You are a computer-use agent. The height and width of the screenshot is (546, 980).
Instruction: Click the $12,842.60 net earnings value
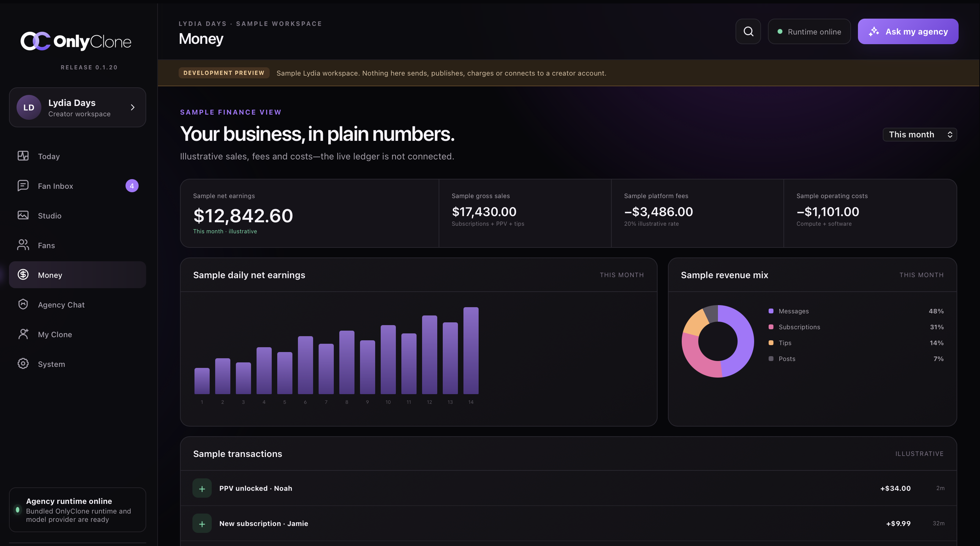(243, 215)
